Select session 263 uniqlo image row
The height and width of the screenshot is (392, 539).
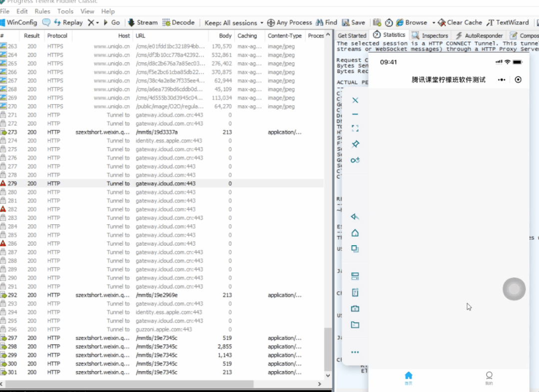161,46
